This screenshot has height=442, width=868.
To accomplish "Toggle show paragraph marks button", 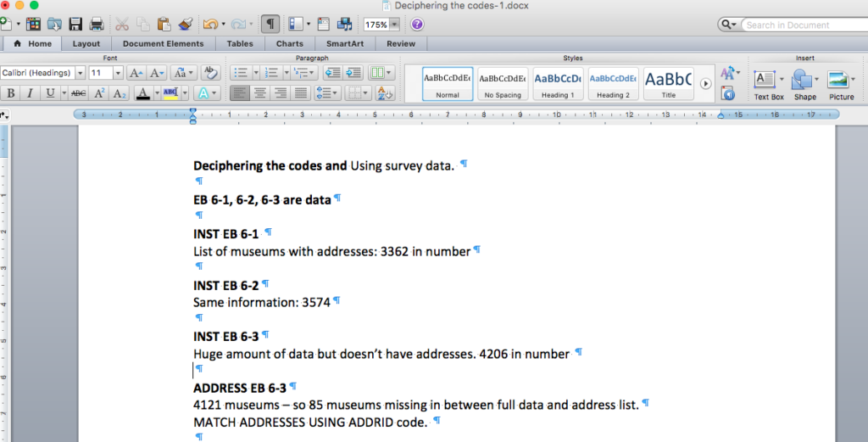I will [x=270, y=25].
